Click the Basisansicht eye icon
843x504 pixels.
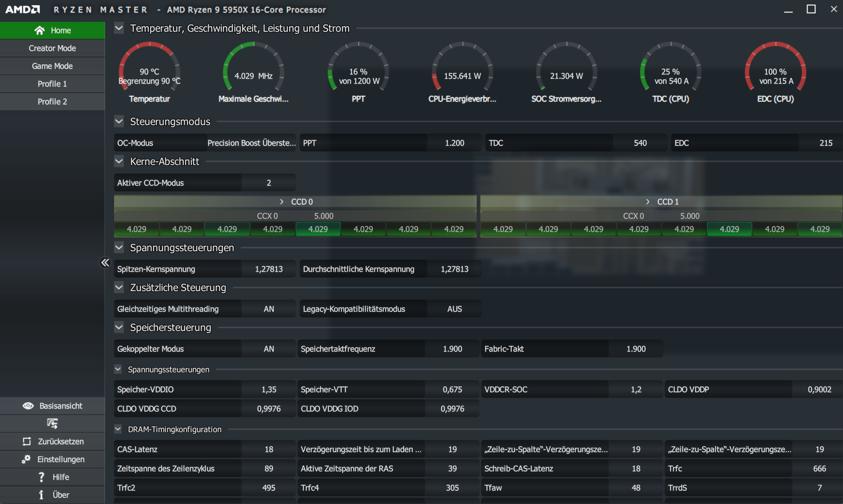(x=28, y=406)
